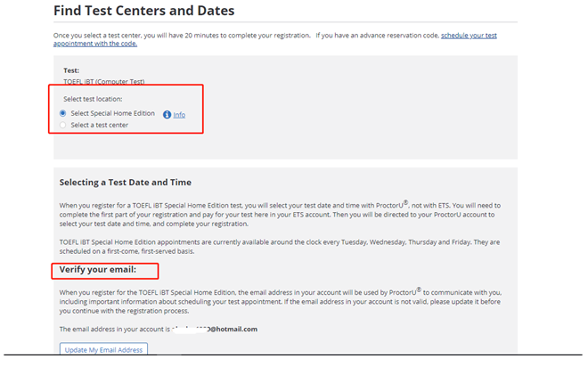Click the 'TOEFL iBT (Computer Test)' text
This screenshot has width=588, height=367.
point(104,82)
